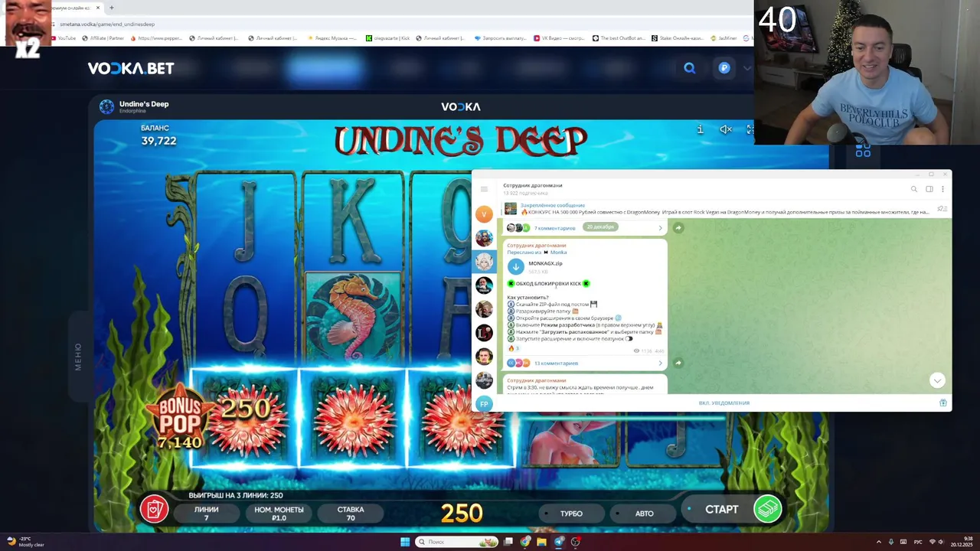Viewport: 980px width, 551px height.
Task: Click the fire reaction on the MONKAGX post
Action: pos(513,349)
